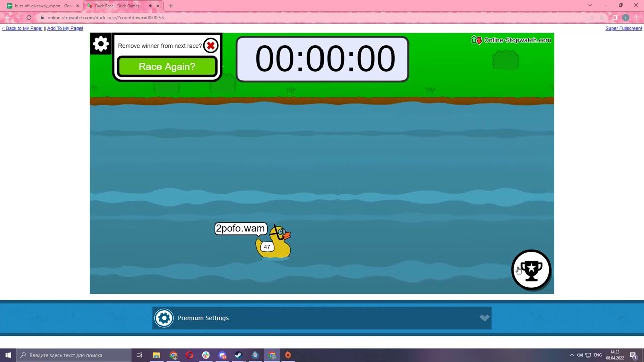Expand Premium Settings with chevron
The width and height of the screenshot is (644, 362).
pyautogui.click(x=484, y=318)
